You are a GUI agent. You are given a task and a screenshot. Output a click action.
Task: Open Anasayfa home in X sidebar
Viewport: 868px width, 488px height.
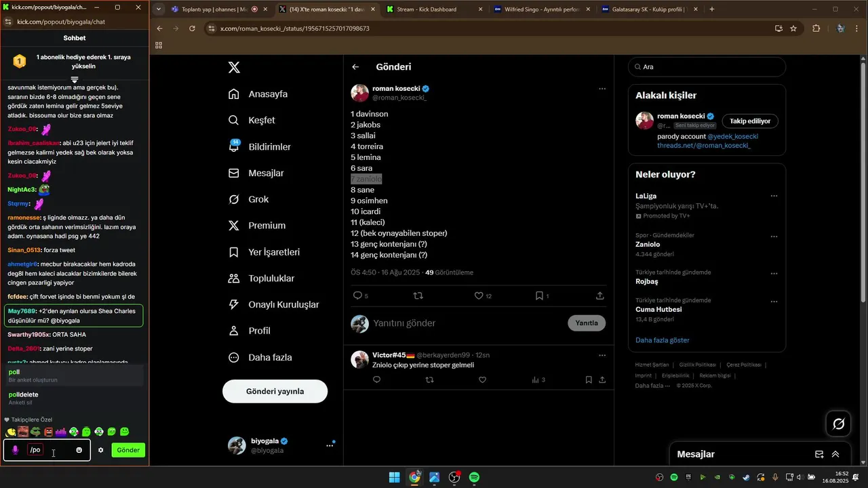[x=259, y=94]
